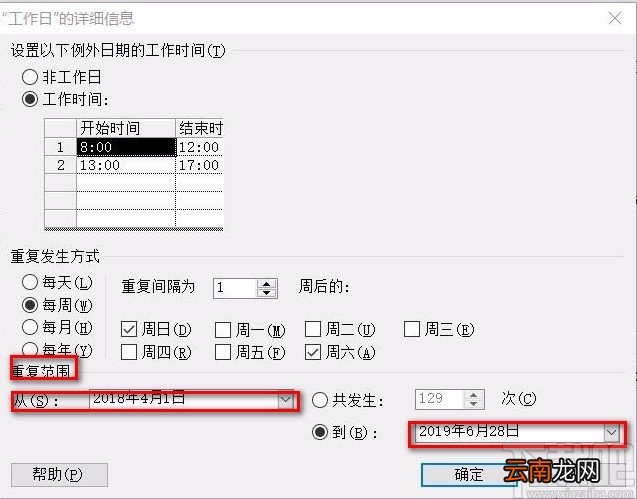This screenshot has height=499, width=637.
Task: Open the 从(S) start date dropdown
Action: click(x=286, y=400)
